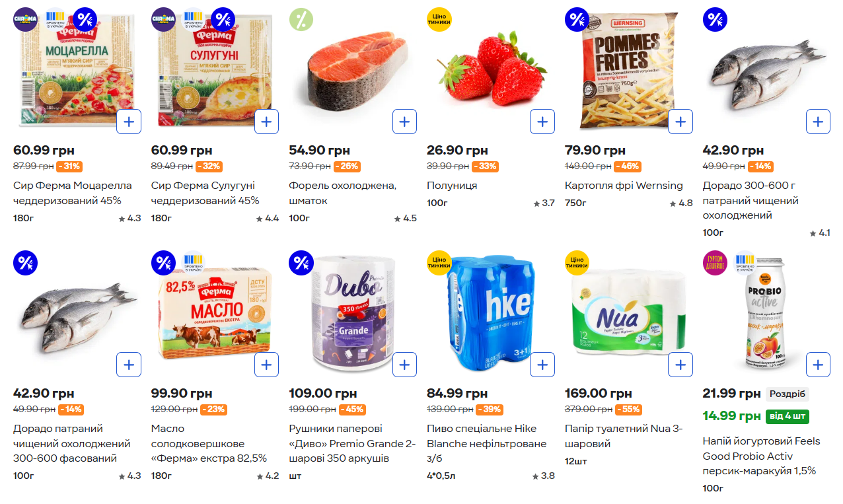Add Ферма Сулугуні cheese to cart
The width and height of the screenshot is (843, 504).
[266, 122]
